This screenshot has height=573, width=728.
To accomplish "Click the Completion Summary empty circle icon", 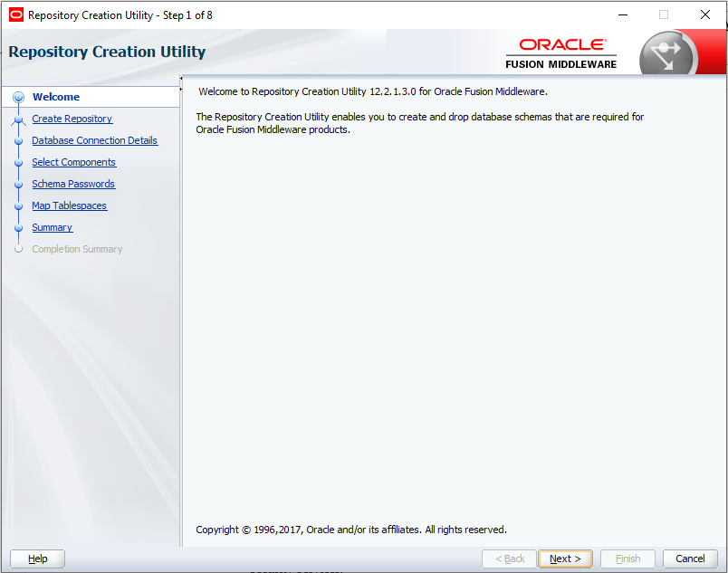I will coord(19,249).
